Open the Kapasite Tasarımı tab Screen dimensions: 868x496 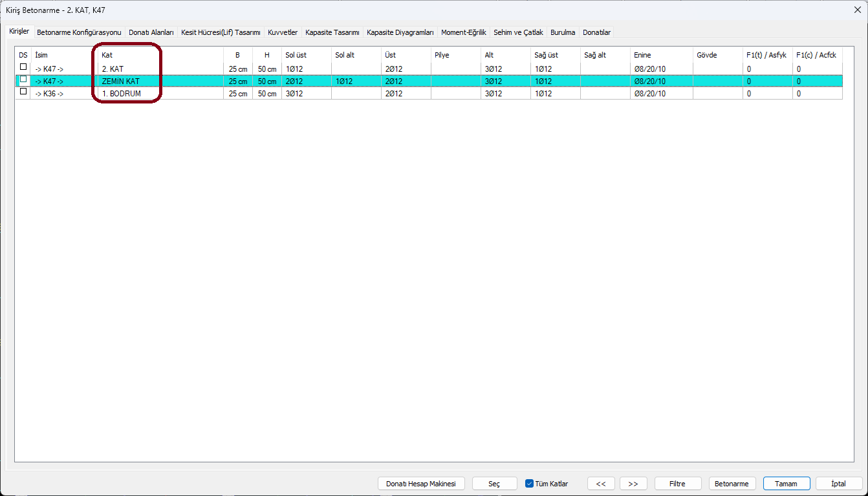pyautogui.click(x=332, y=32)
